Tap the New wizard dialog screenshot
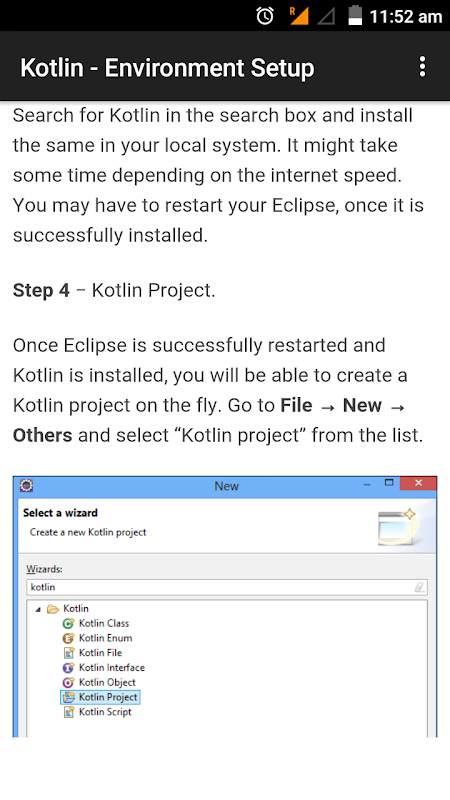The image size is (450, 800). pos(225,607)
